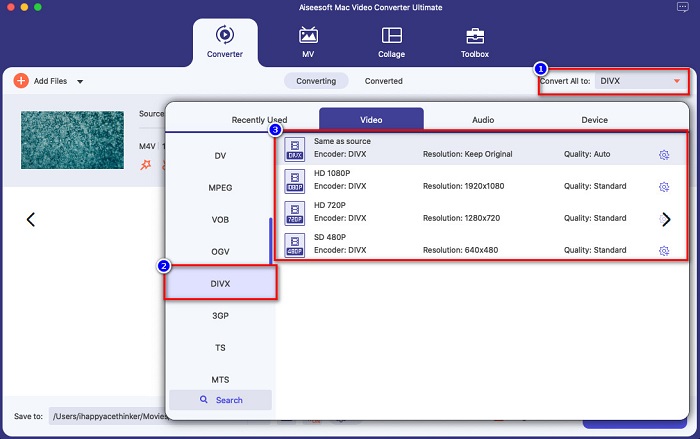The height and width of the screenshot is (439, 700).
Task: Go to previous slide with left arrow
Action: [31, 219]
